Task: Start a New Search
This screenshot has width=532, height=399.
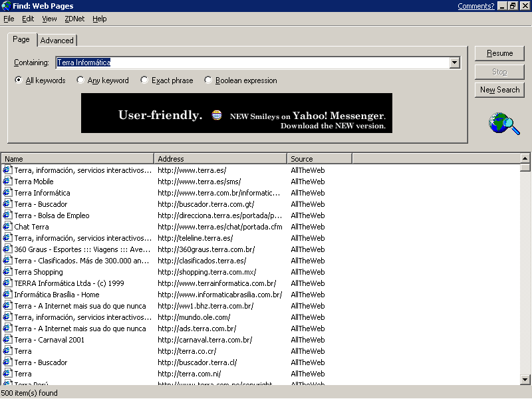Action: [499, 90]
